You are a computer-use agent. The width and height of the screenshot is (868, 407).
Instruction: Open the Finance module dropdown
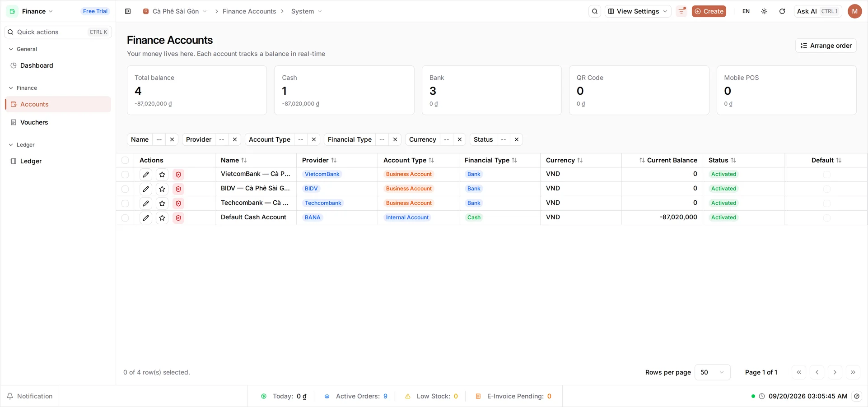[32, 11]
